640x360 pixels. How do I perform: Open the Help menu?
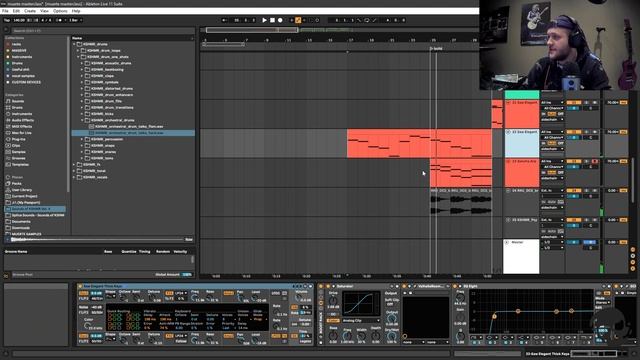pyautogui.click(x=76, y=11)
